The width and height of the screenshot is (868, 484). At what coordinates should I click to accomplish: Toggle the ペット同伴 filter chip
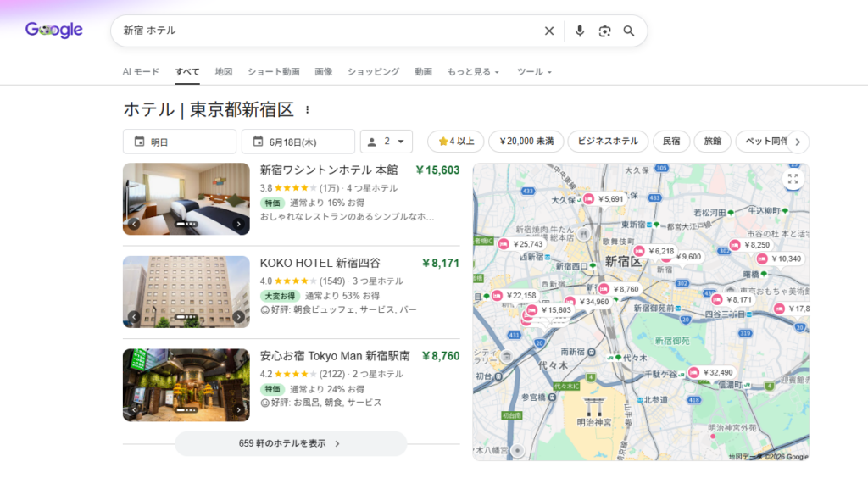pyautogui.click(x=764, y=142)
